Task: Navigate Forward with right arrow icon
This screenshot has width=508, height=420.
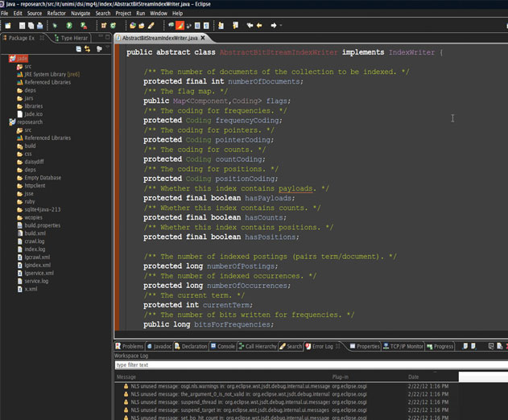Action: (x=274, y=25)
